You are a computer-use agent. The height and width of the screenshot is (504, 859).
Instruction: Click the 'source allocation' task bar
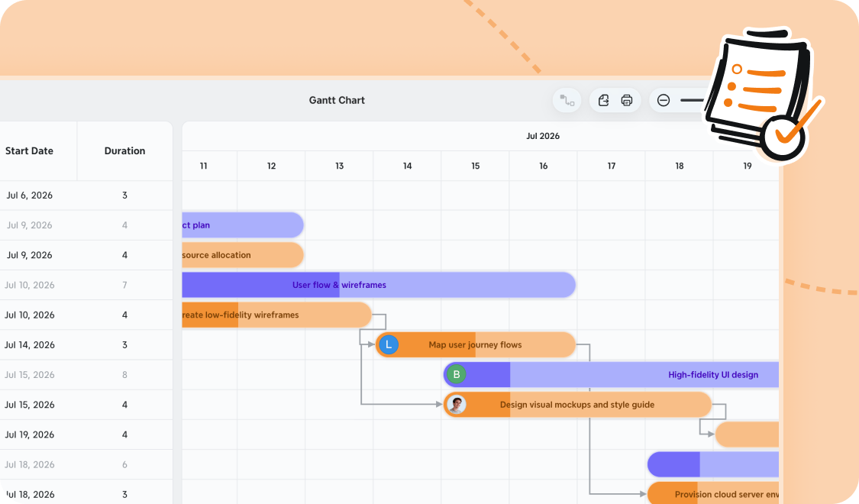(243, 255)
